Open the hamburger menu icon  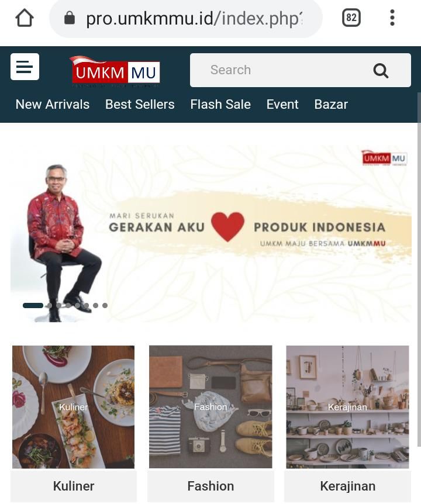tap(25, 67)
